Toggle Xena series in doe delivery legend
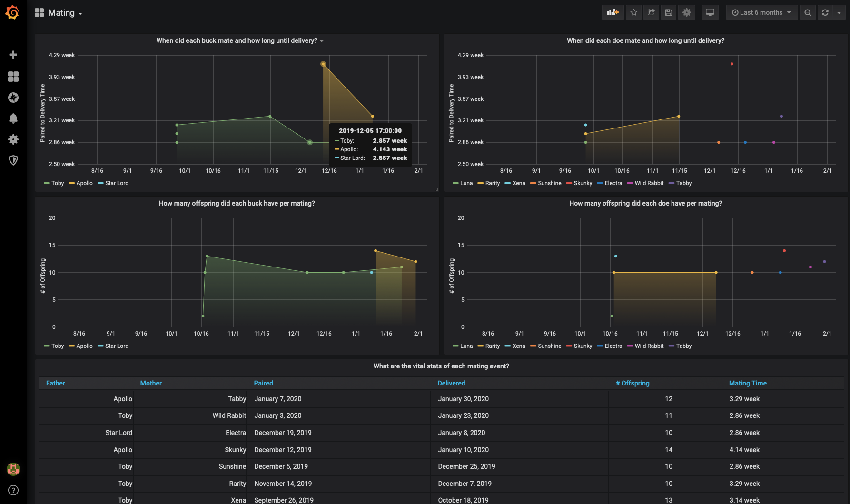The image size is (850, 504). pyautogui.click(x=519, y=183)
